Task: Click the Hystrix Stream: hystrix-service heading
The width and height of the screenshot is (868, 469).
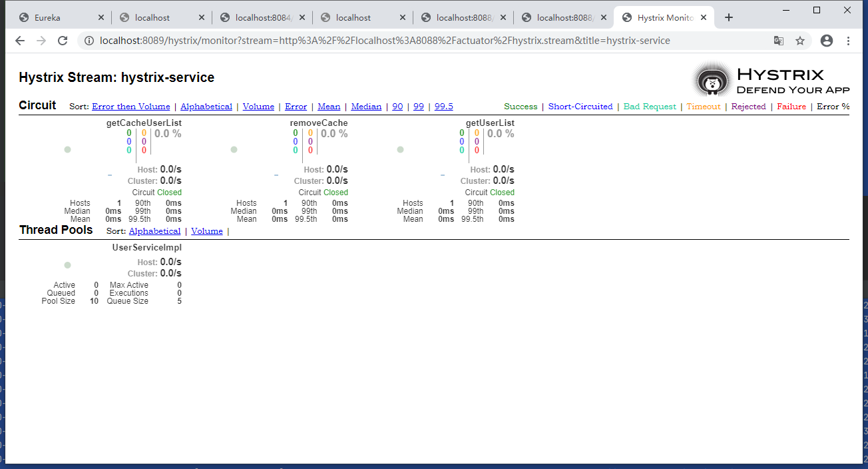Action: pos(116,78)
